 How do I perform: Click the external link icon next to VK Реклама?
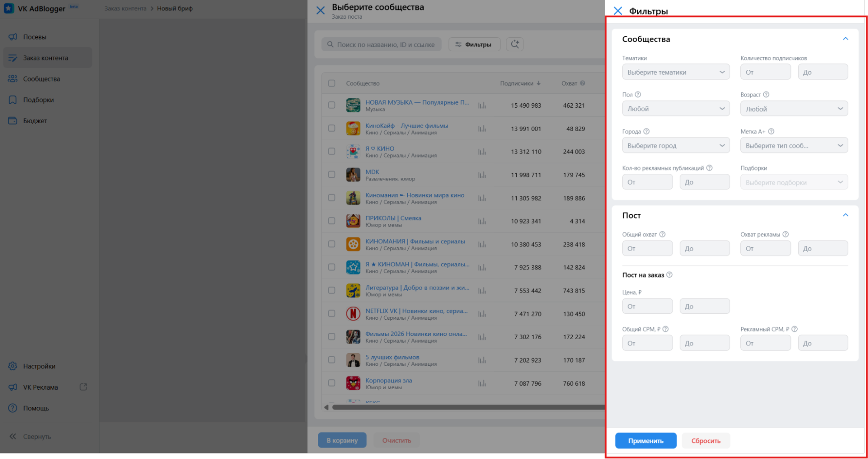pos(83,387)
